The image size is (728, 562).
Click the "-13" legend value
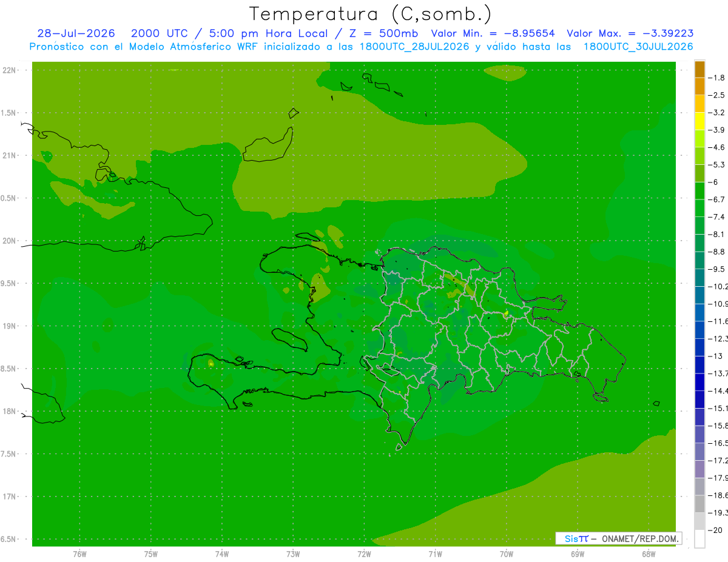click(x=715, y=356)
